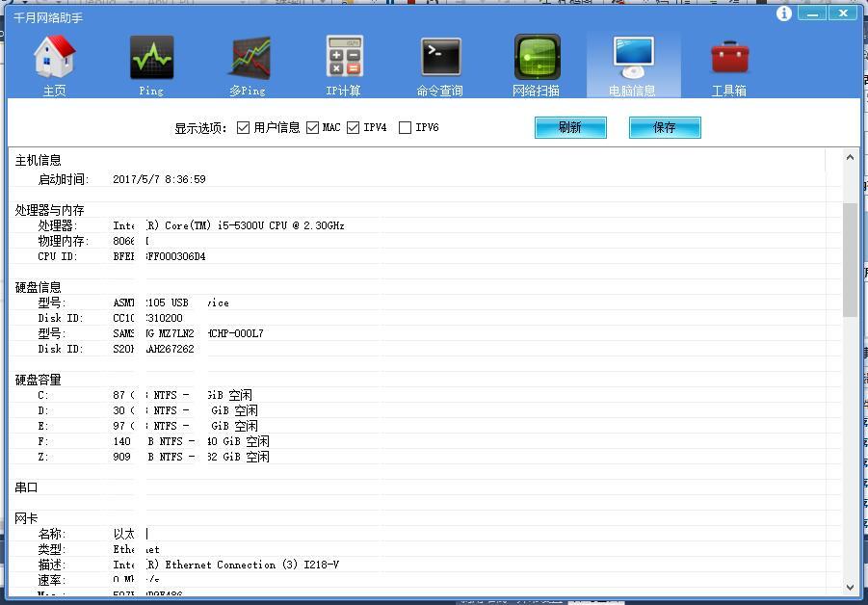
Task: Click the scrollbar down arrow
Action: coord(850,586)
